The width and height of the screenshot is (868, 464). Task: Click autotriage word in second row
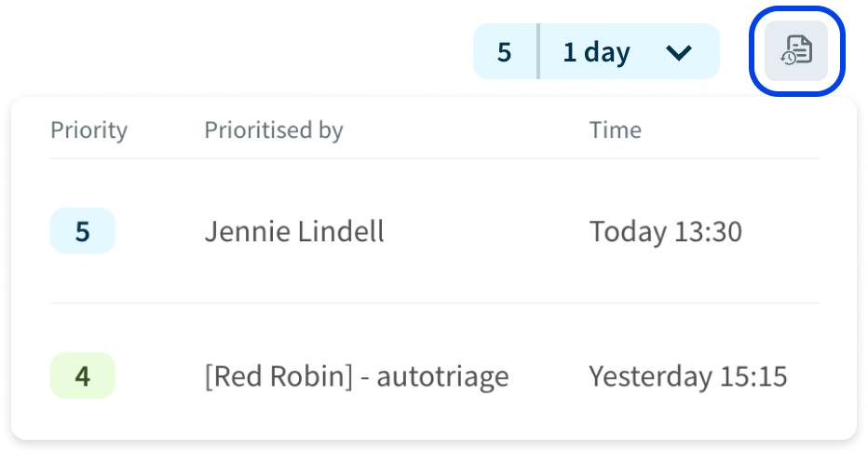[x=443, y=376]
